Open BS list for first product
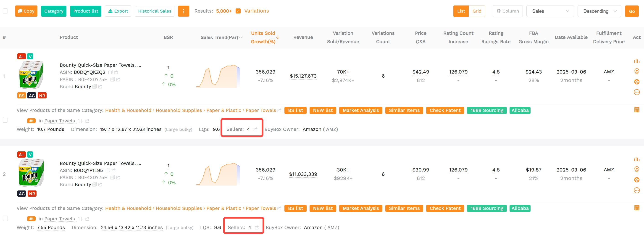Screen dimensions: 644x235 [x=295, y=110]
